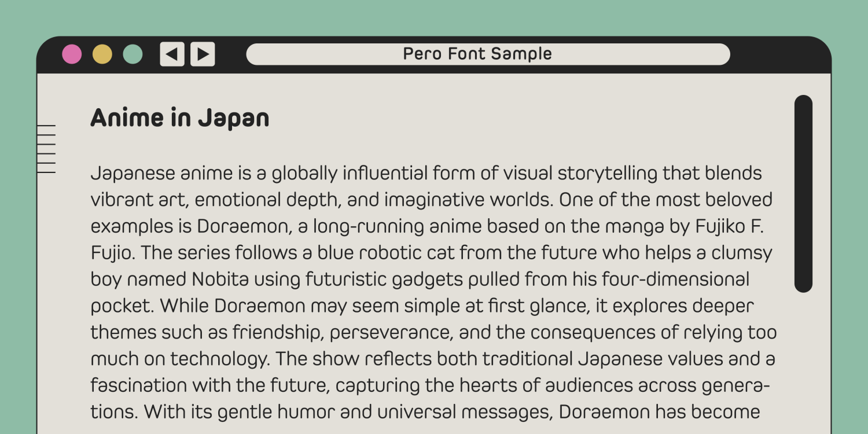The image size is (868, 434).
Task: Click the dark vertical scrollbar thumb
Action: (803, 193)
